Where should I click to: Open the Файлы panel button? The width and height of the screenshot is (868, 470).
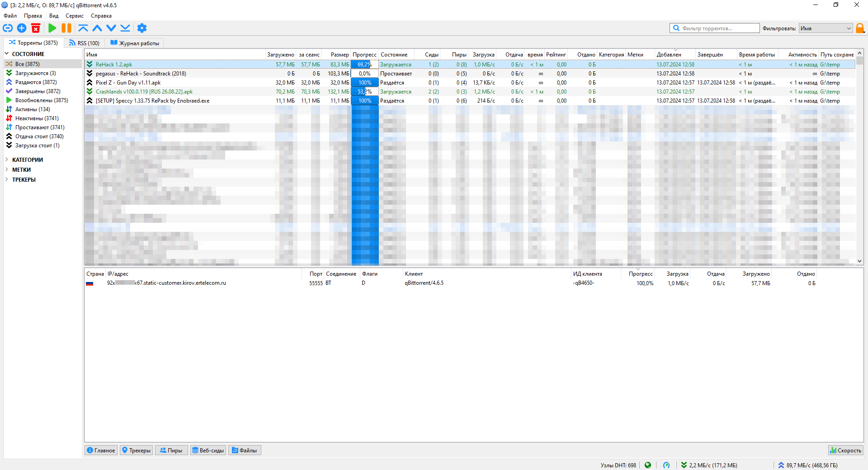245,450
